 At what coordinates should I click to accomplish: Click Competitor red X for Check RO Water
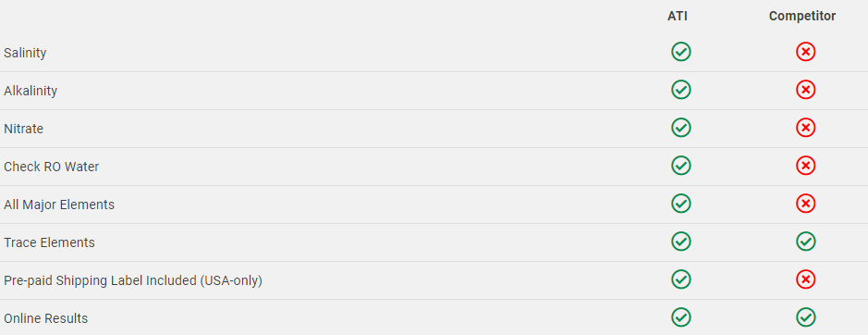[805, 166]
